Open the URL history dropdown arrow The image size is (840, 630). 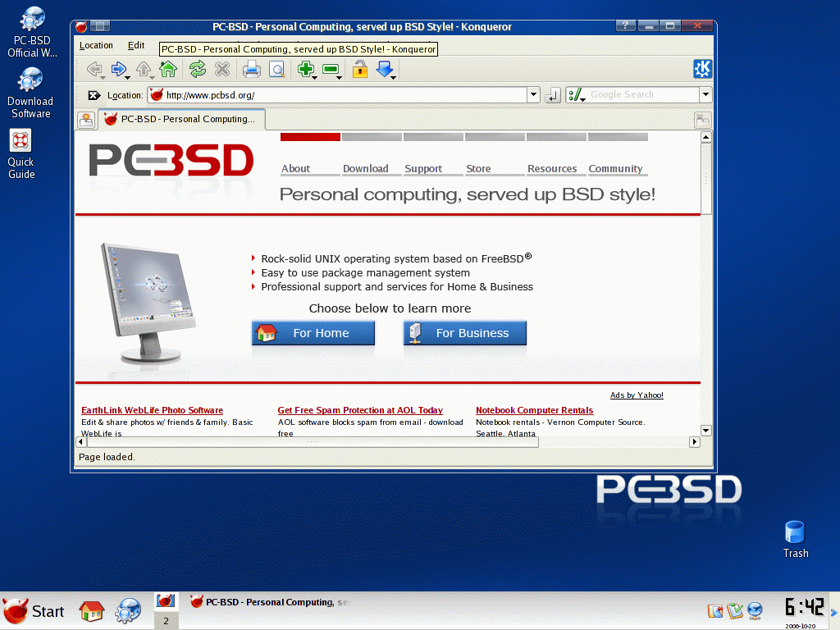click(533, 95)
